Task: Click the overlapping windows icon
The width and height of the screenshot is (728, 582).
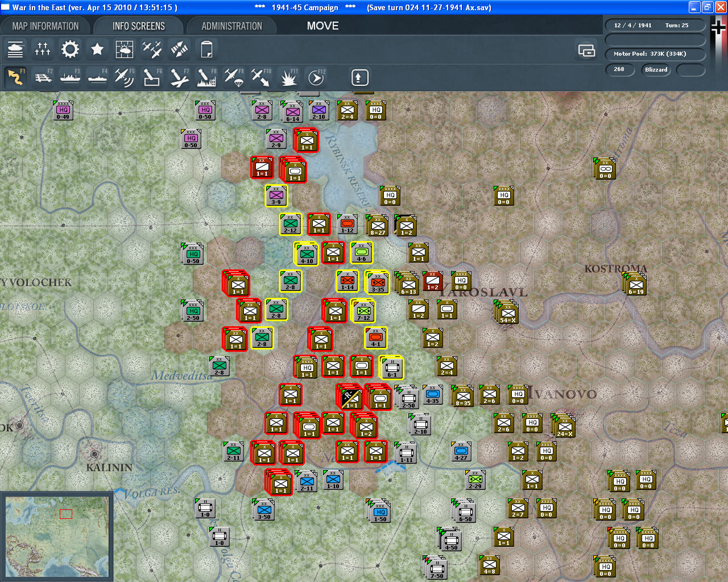Action: tap(586, 51)
